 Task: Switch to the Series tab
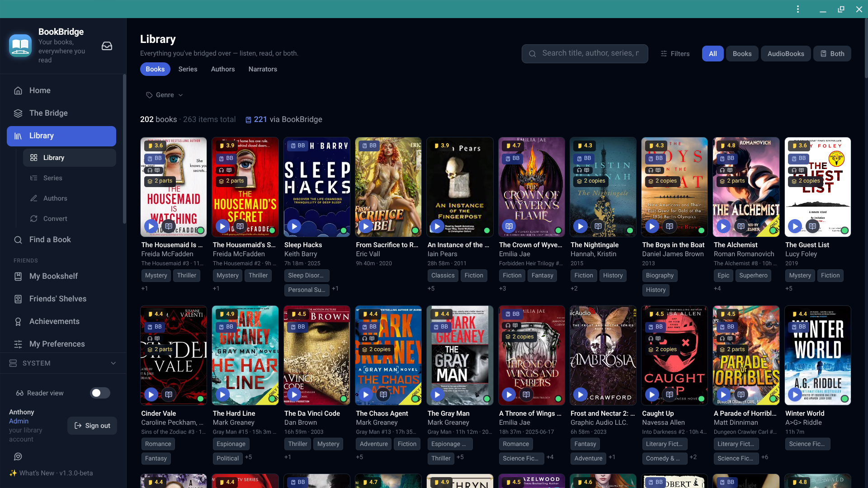(x=188, y=69)
